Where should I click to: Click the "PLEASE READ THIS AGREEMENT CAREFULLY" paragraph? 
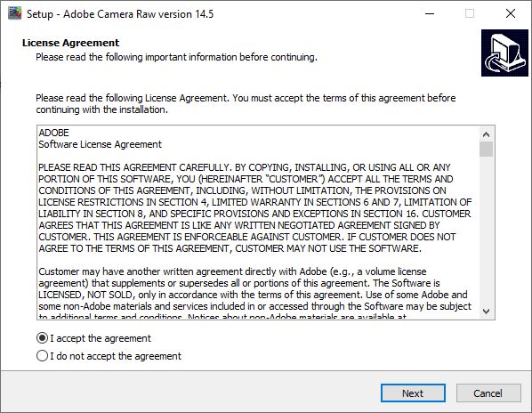pos(254,207)
